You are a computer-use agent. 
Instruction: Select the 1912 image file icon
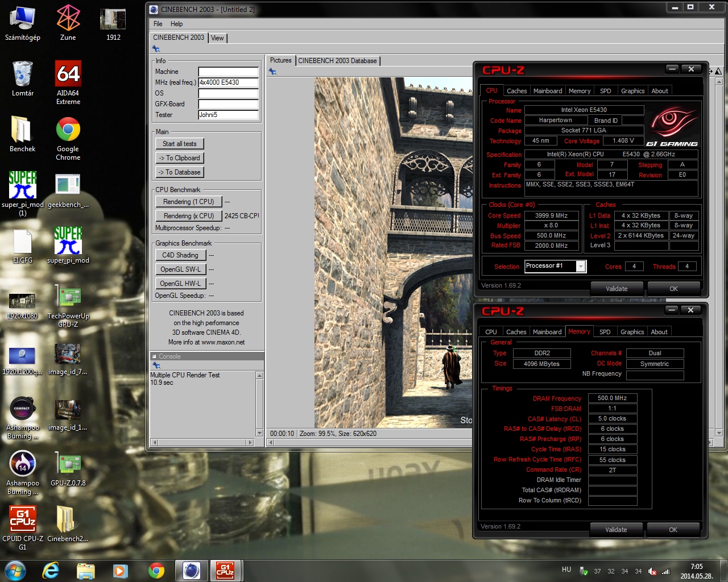point(113,23)
